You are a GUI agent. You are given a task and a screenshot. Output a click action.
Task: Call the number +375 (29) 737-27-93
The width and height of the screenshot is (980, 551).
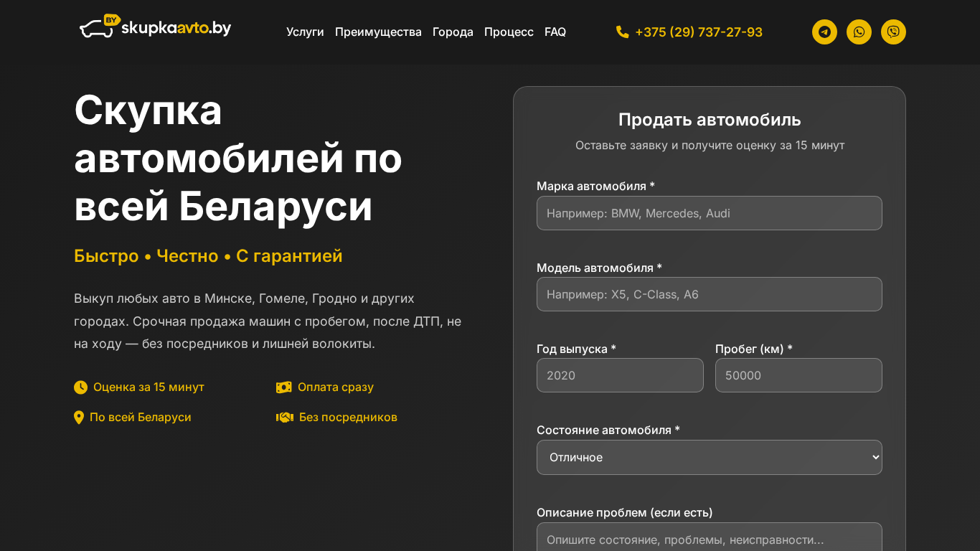coord(699,32)
